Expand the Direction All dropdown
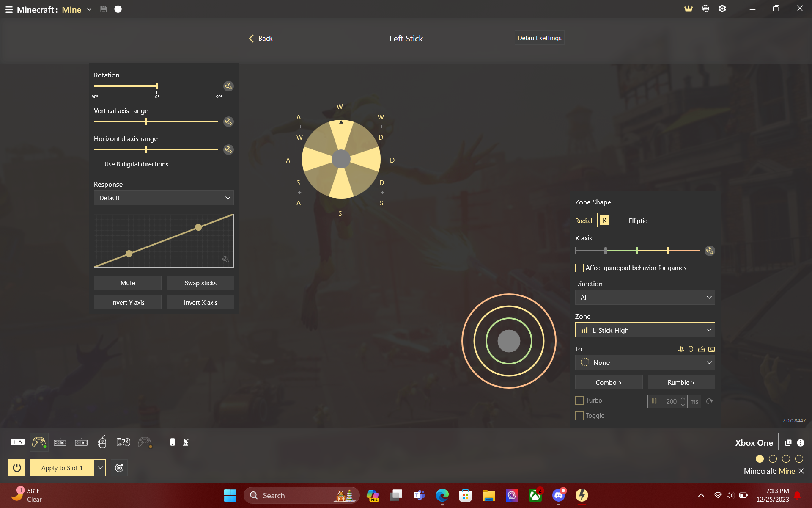812x508 pixels. coord(645,298)
